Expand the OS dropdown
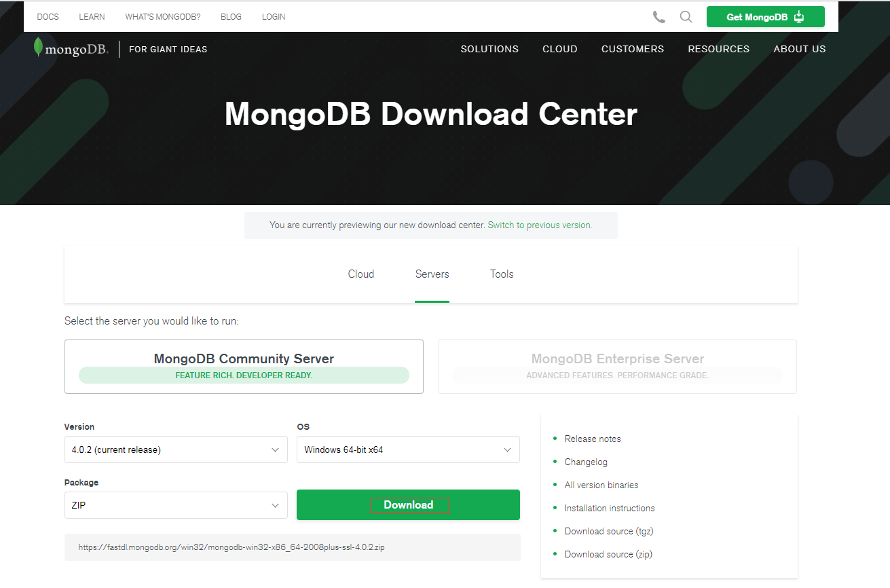The height and width of the screenshot is (588, 890). click(x=408, y=449)
